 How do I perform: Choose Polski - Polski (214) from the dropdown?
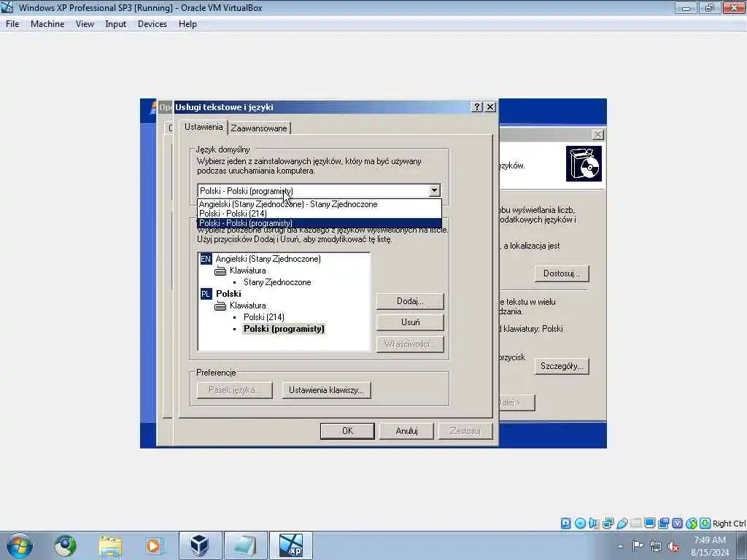click(320, 214)
